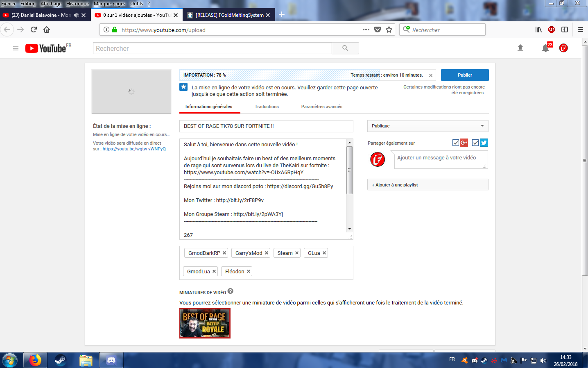Uncheck the Google+ sharing checkbox

(x=456, y=143)
